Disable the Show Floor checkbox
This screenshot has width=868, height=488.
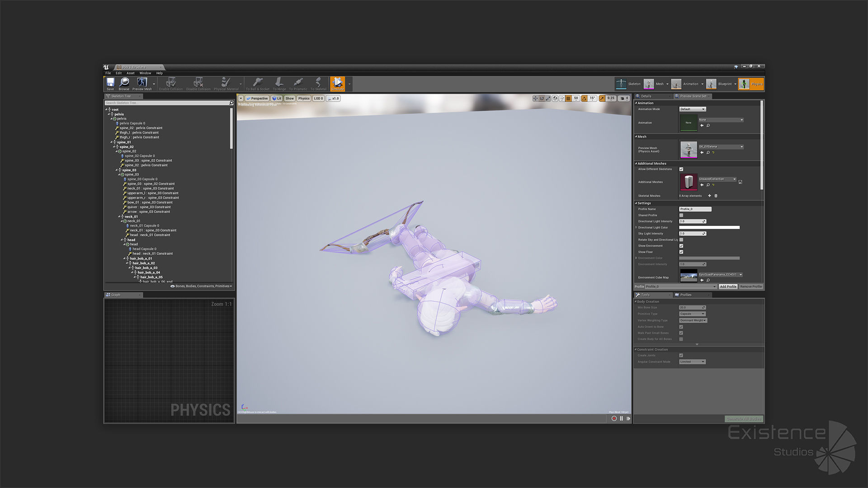681,252
